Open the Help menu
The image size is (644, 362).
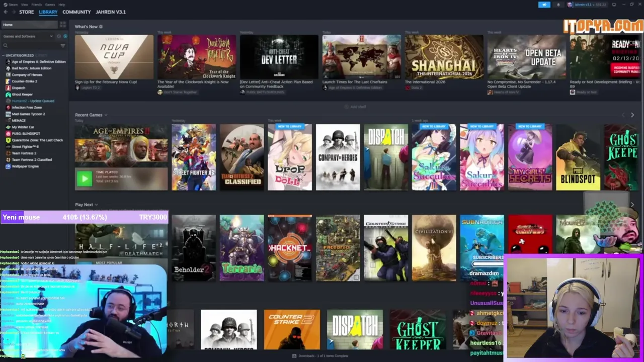click(x=61, y=5)
